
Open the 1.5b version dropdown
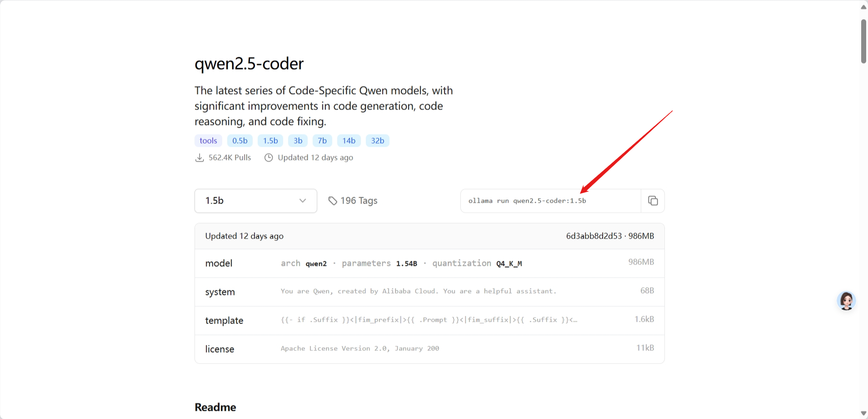click(x=255, y=201)
